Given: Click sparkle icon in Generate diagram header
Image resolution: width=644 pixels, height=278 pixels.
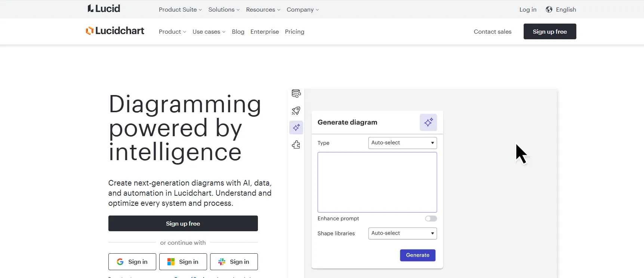Looking at the screenshot, I should click(428, 122).
